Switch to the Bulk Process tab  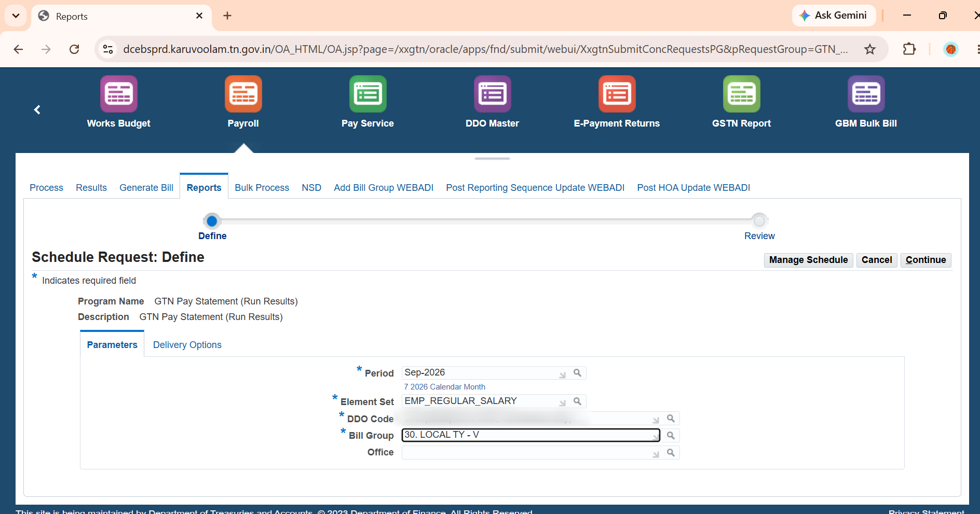pyautogui.click(x=262, y=188)
